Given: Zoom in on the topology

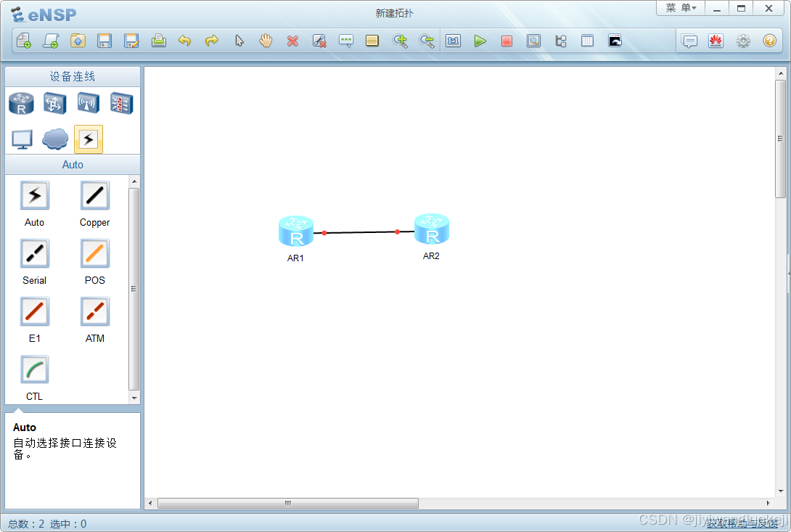Looking at the screenshot, I should coord(400,41).
